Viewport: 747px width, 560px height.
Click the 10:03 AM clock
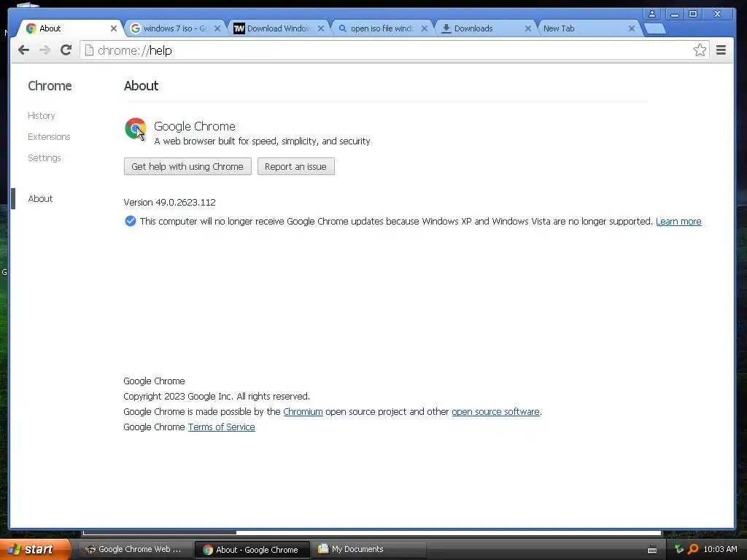(x=720, y=549)
